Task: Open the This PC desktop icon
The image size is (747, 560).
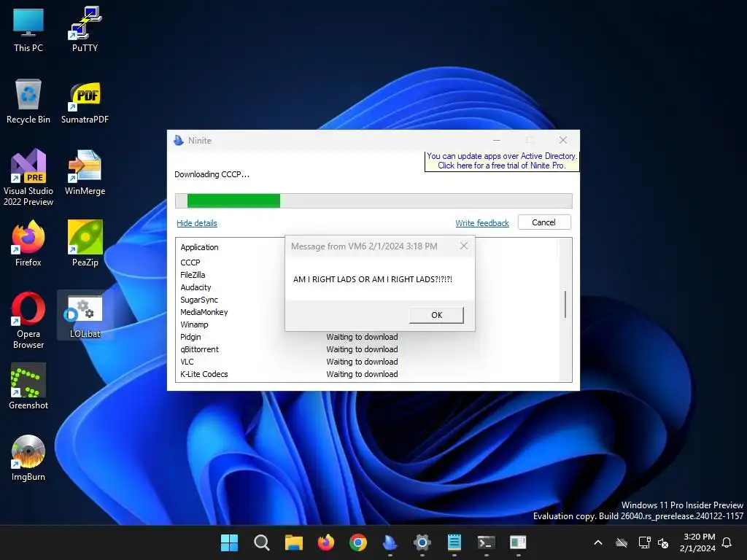Action: click(28, 29)
